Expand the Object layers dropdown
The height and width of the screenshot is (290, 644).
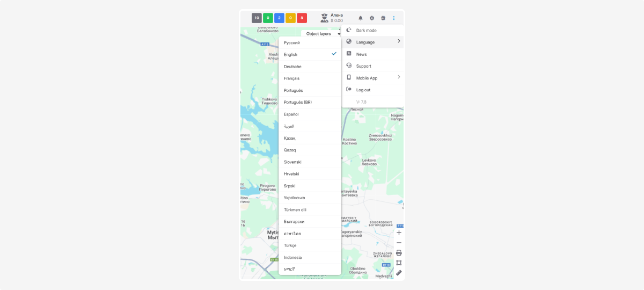(323, 34)
